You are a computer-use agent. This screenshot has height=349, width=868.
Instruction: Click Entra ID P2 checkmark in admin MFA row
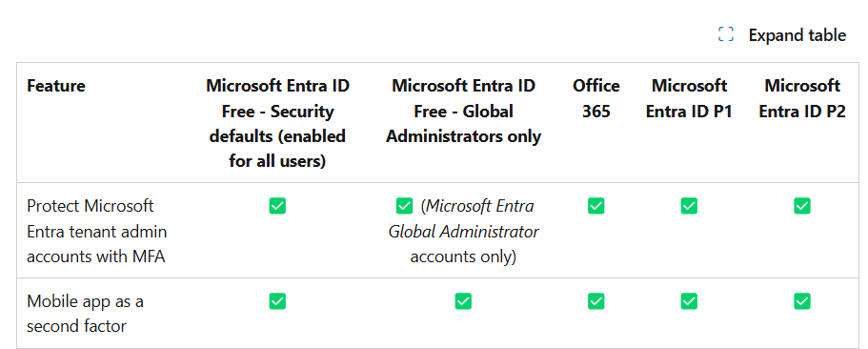click(802, 206)
